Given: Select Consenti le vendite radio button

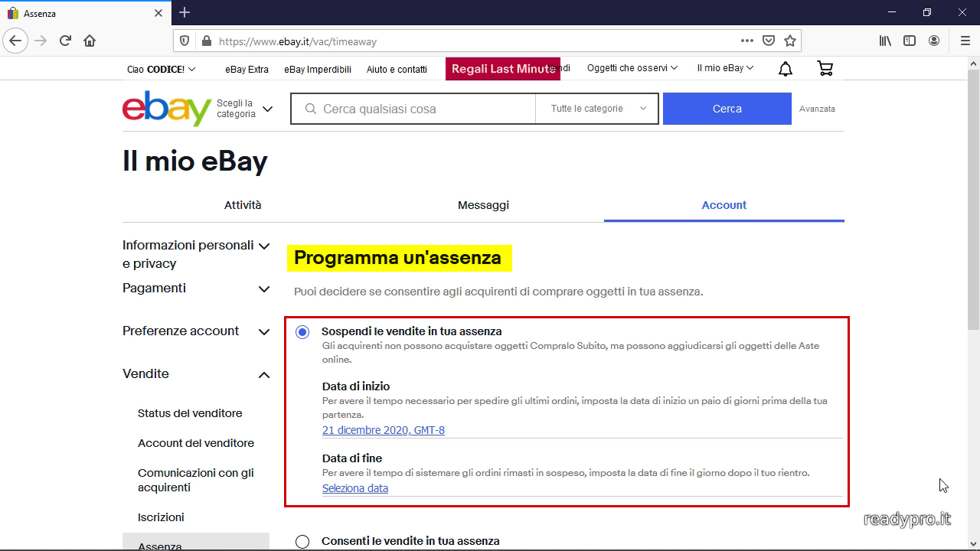Looking at the screenshot, I should click(302, 542).
